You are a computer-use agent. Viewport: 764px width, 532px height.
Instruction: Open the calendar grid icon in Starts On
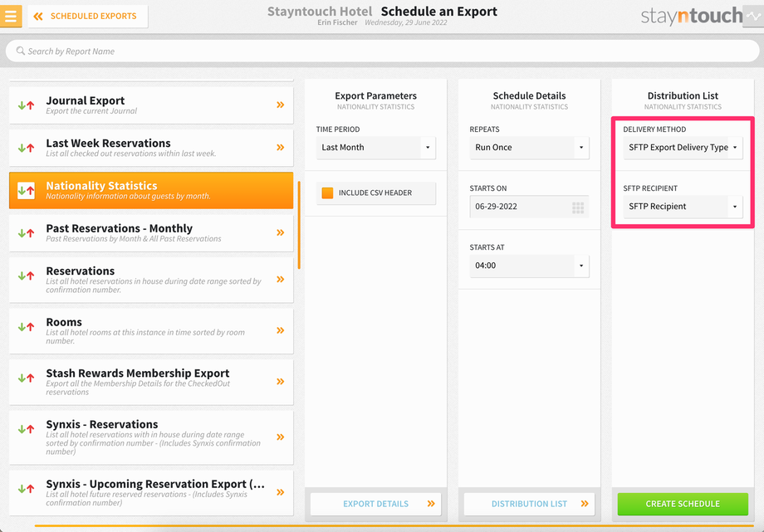[578, 208]
